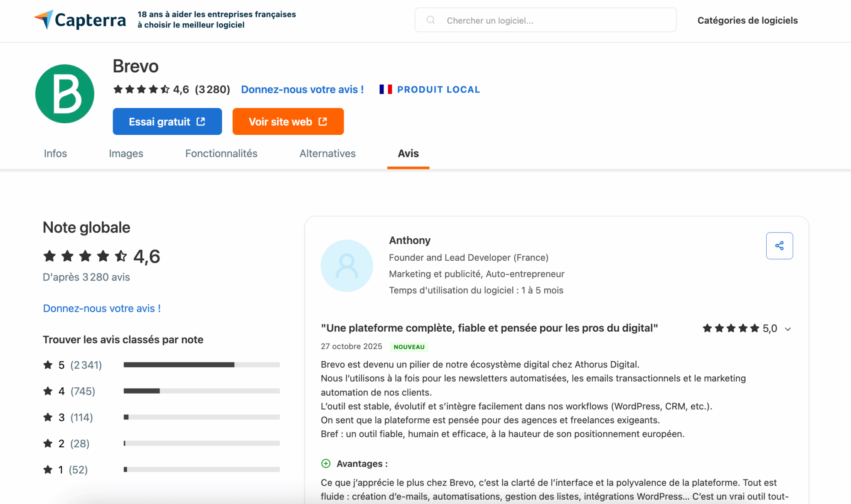Click the header star rating beside 4,6
Screen dimensions: 851x504
pyautogui.click(x=141, y=89)
